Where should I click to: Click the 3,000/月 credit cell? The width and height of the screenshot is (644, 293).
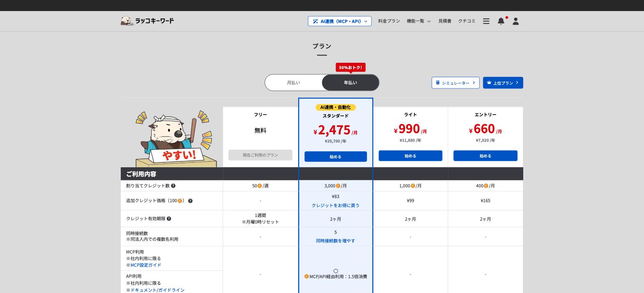(336, 186)
